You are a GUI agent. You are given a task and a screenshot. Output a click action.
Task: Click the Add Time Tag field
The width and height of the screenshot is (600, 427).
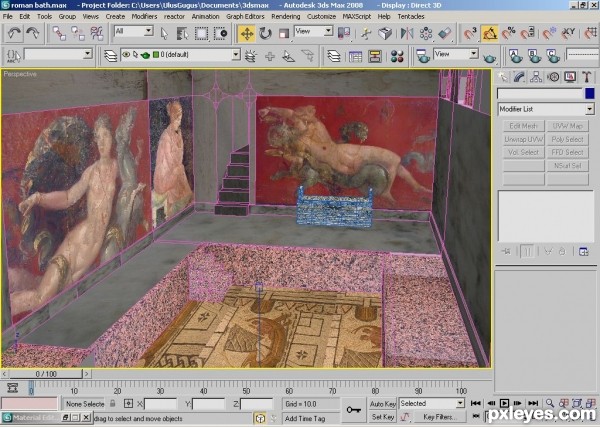310,418
